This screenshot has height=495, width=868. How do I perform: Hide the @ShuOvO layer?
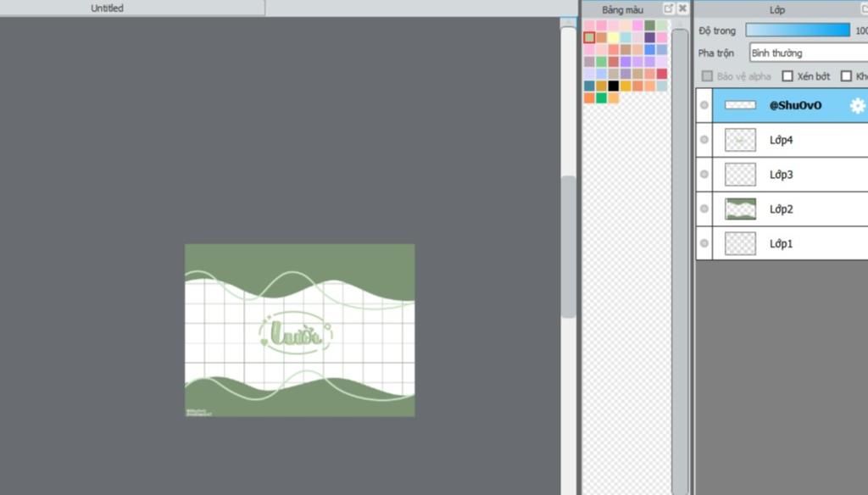coord(704,104)
